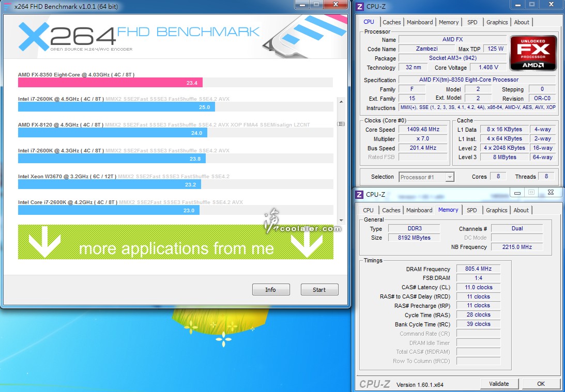Close the top CPU-Z window
Viewport: 565px width, 392px height.
(x=551, y=5)
